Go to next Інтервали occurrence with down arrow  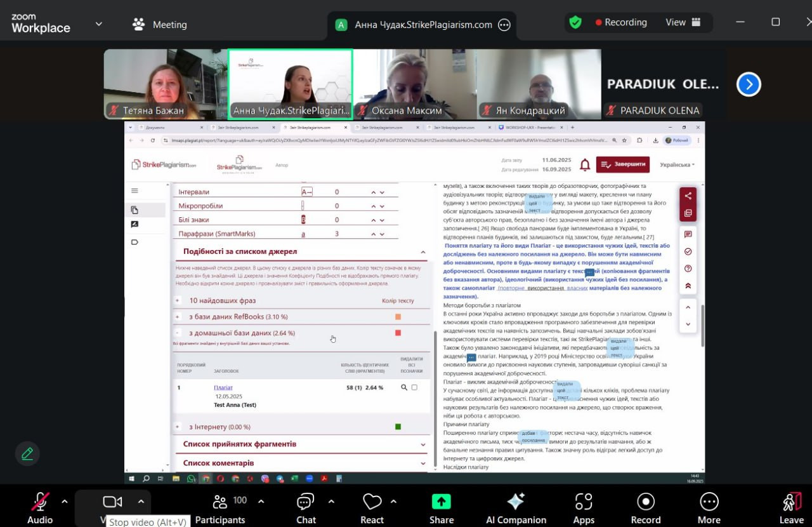(382, 192)
